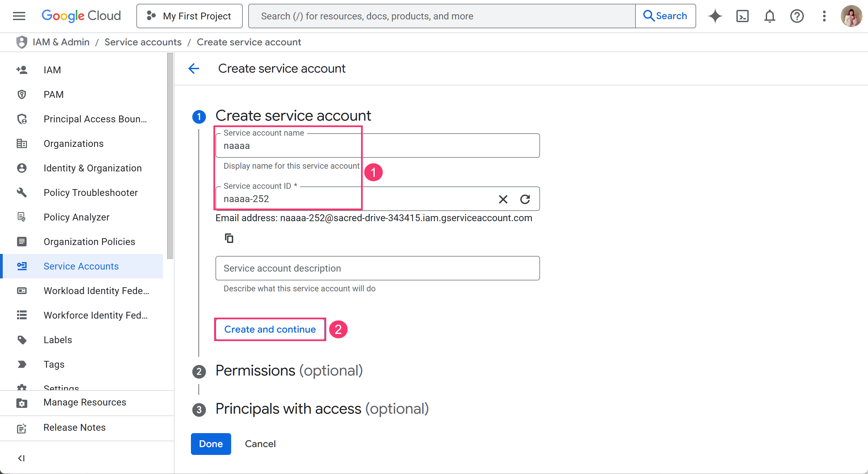The height and width of the screenshot is (474, 868).
Task: Click the Policy Analyzer document icon
Action: coord(22,217)
